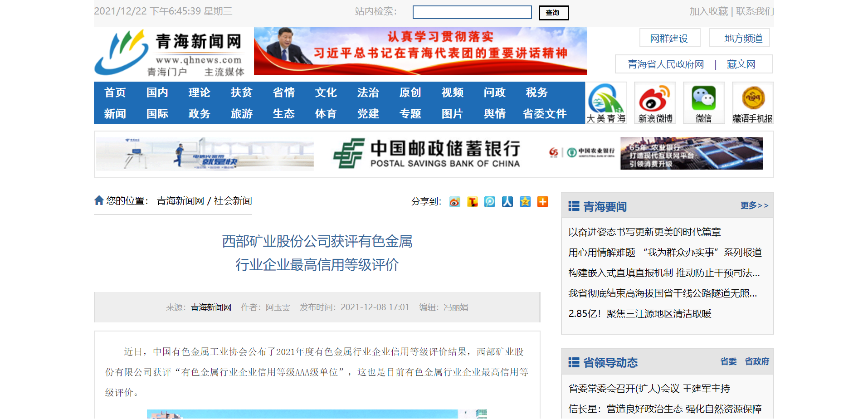
Task: Share to QQ Zone star icon
Action: (x=525, y=202)
